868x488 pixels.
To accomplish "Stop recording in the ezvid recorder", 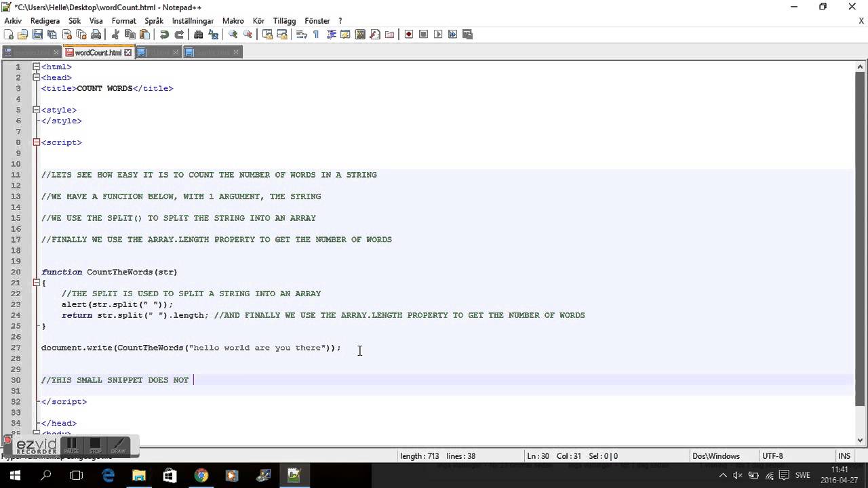I will pos(96,445).
